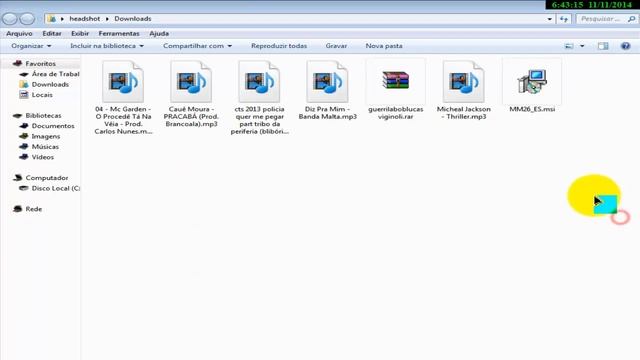Viewport: 640px width, 360px height.
Task: Select Documentos label under Bibliotecas
Action: [53, 126]
